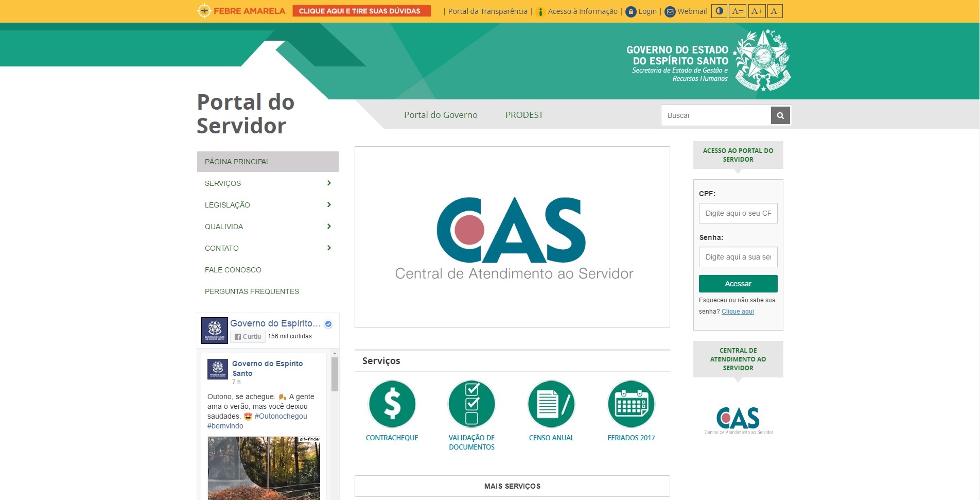This screenshot has height=500, width=980.
Task: Focus the CPF input field
Action: (x=738, y=213)
